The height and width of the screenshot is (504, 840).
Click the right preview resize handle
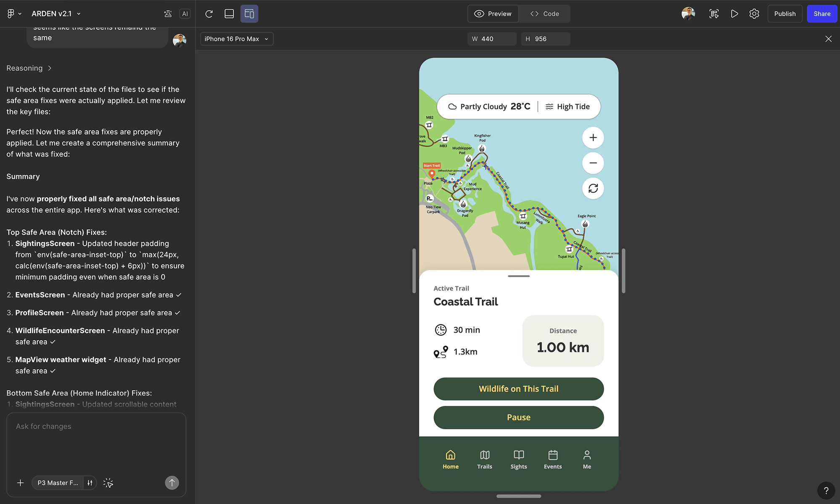coord(623,271)
